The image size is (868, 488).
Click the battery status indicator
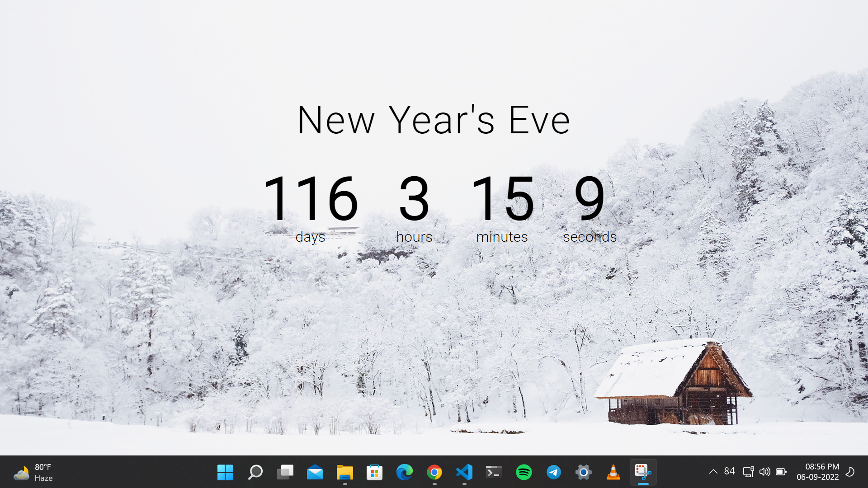pyautogui.click(x=782, y=473)
